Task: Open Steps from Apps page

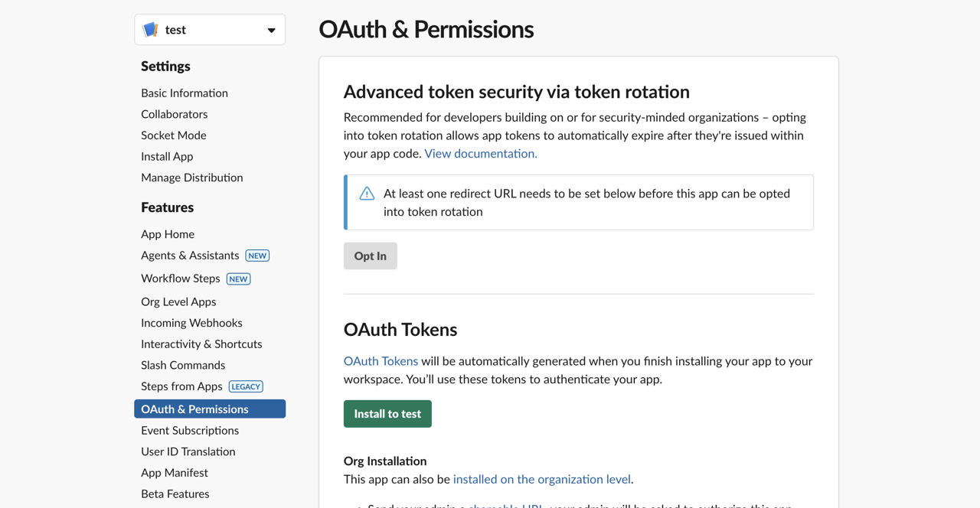Action: pyautogui.click(x=181, y=386)
